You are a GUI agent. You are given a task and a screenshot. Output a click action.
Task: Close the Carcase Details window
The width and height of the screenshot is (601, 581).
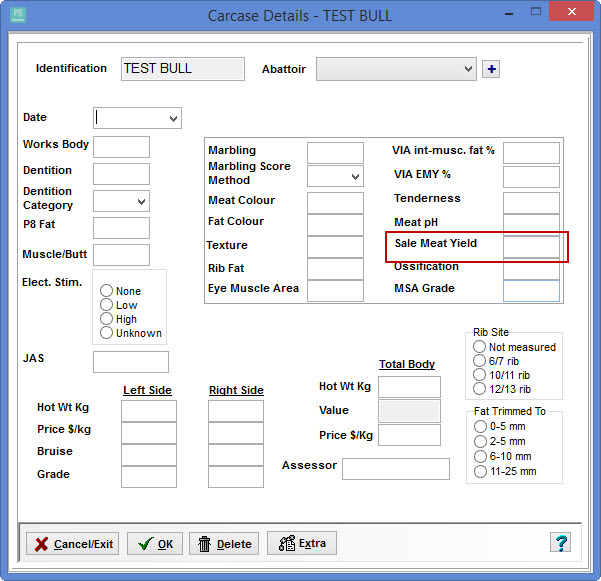pos(569,14)
